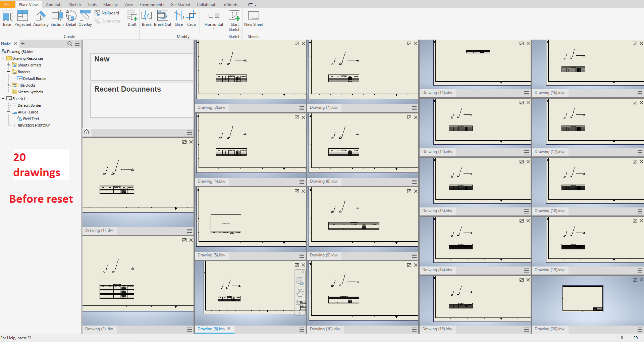Screen dimensions: 644x342
Task: Select the Detail view tool
Action: [x=71, y=18]
